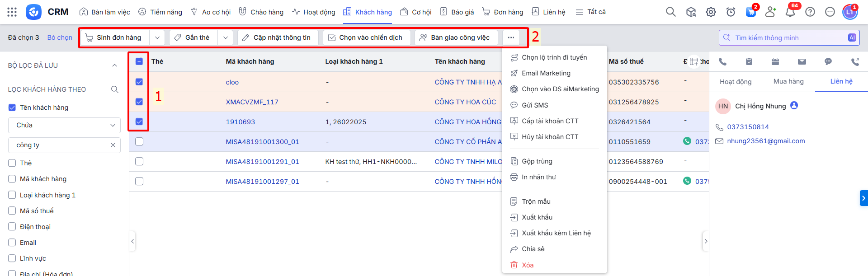This screenshot has width=868, height=276.
Task: Click the search magnifier in top bar
Action: coord(670,12)
